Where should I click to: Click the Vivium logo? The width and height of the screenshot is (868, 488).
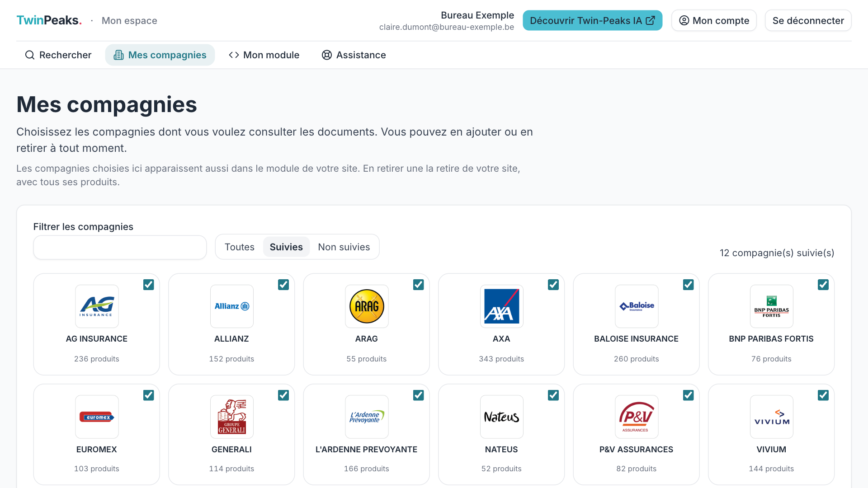pyautogui.click(x=772, y=417)
